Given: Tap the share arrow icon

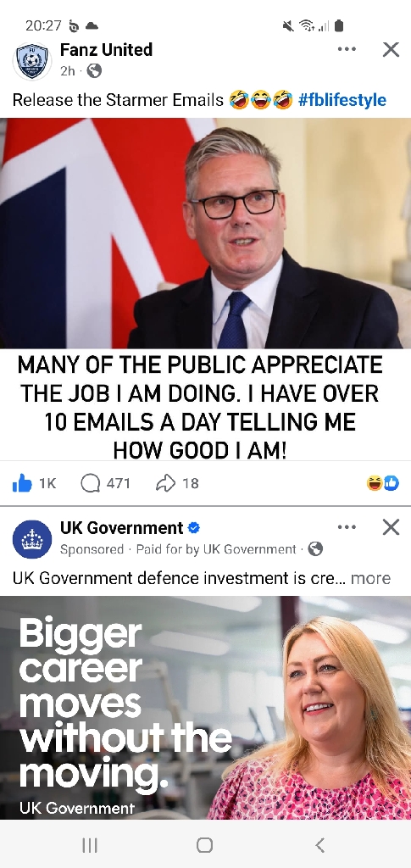Looking at the screenshot, I should 165,483.
